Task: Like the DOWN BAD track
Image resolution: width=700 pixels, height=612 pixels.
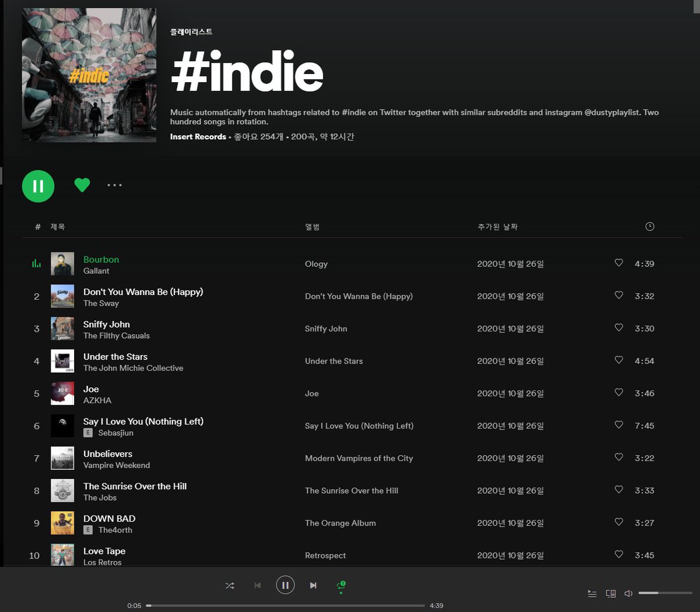Action: [x=619, y=522]
